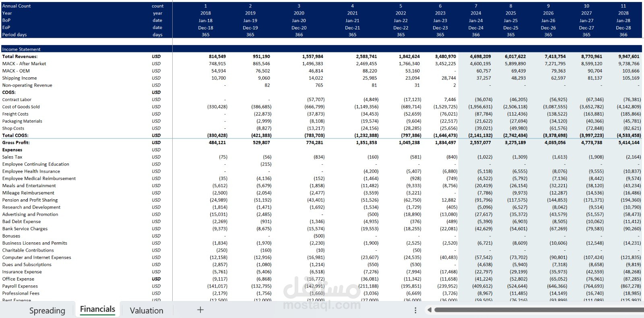This screenshot has width=644, height=318.
Task: Click the MACK - OEM label
Action: tap(16, 71)
